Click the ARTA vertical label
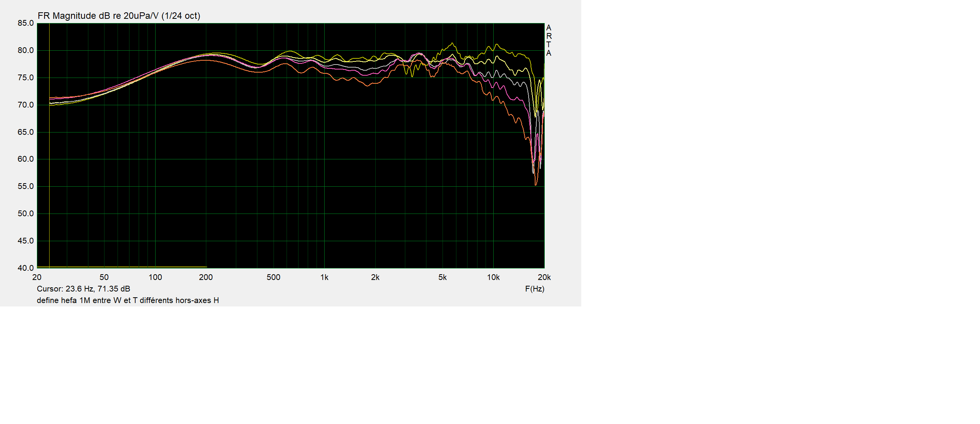The height and width of the screenshot is (424, 980). pos(549,40)
